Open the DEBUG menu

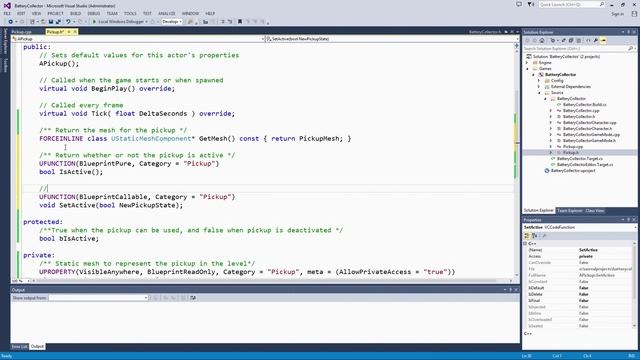93,13
